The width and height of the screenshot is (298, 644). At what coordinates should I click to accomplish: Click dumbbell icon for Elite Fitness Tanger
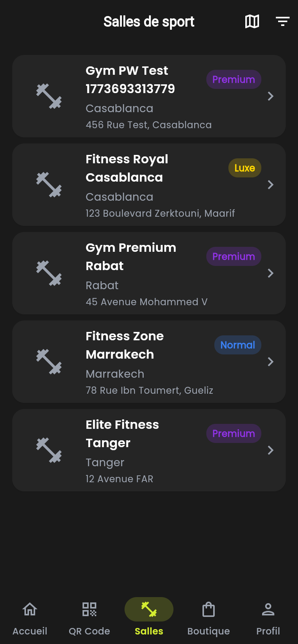coord(49,450)
